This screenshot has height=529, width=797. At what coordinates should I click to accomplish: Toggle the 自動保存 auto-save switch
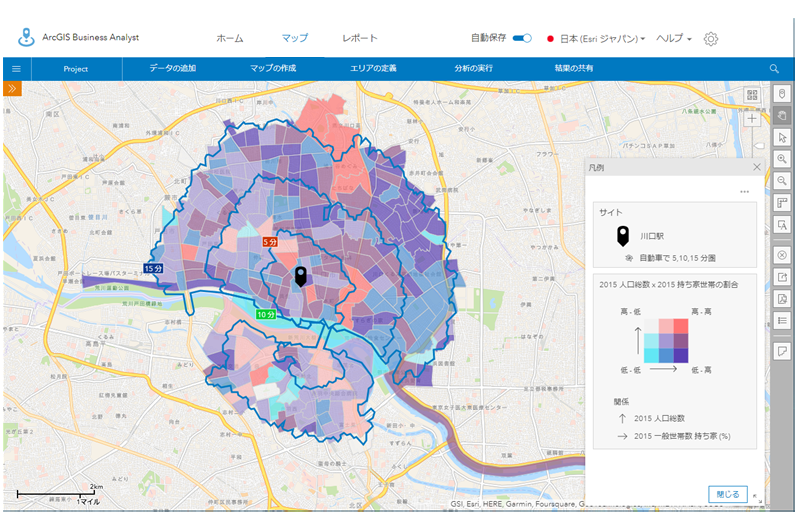pyautogui.click(x=522, y=38)
